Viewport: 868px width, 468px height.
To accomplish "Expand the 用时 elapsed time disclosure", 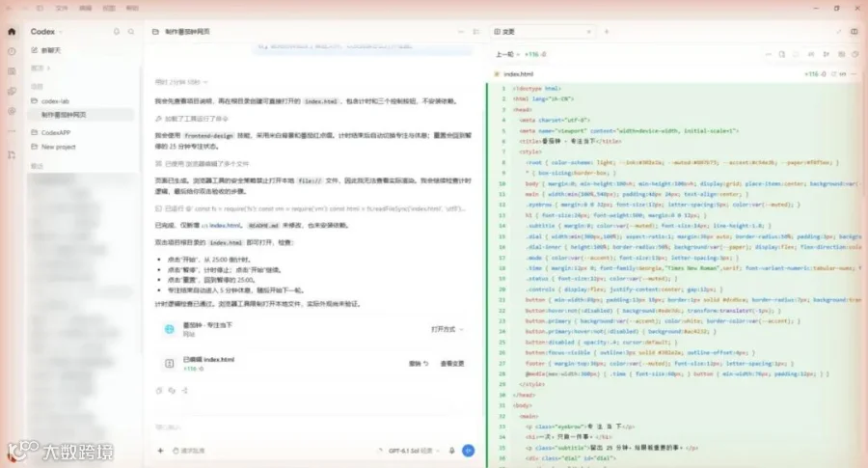I will coord(181,82).
